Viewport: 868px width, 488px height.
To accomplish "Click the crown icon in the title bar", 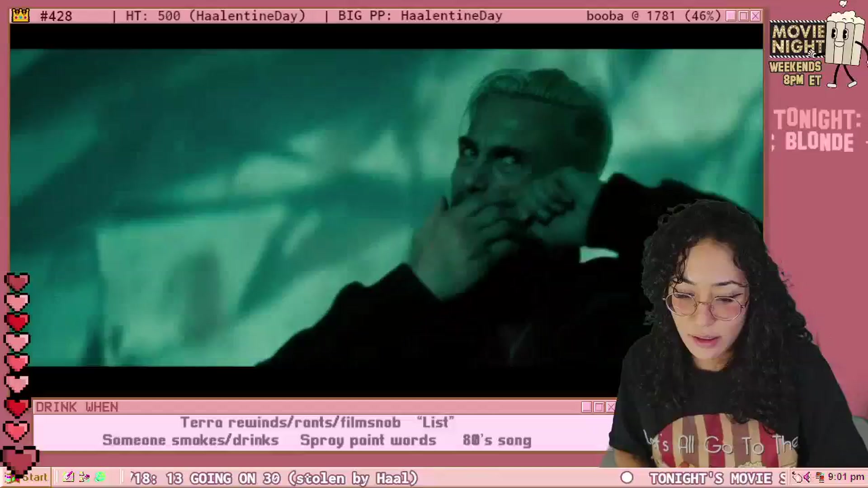I will [x=20, y=16].
